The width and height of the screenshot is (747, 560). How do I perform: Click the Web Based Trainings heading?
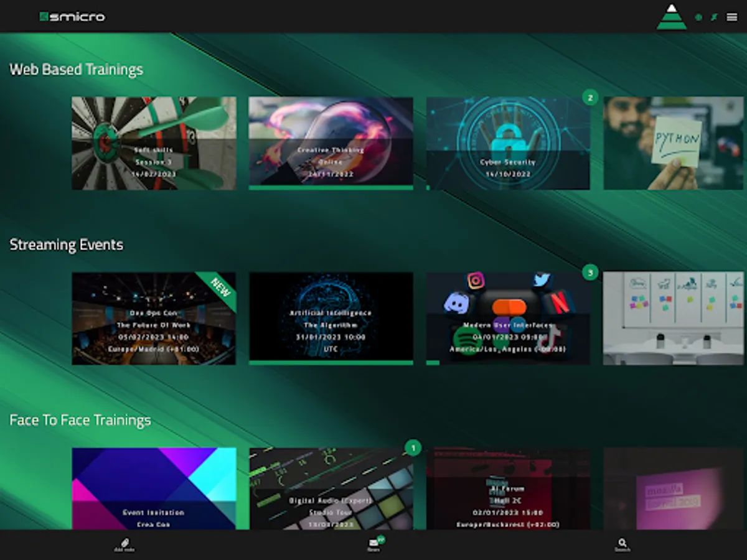coord(76,70)
